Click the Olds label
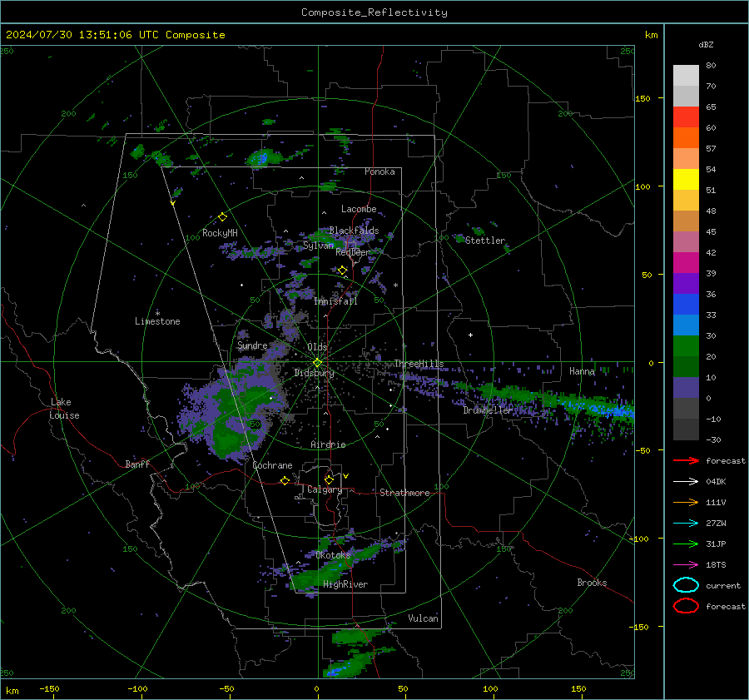749x700 pixels. click(x=317, y=347)
